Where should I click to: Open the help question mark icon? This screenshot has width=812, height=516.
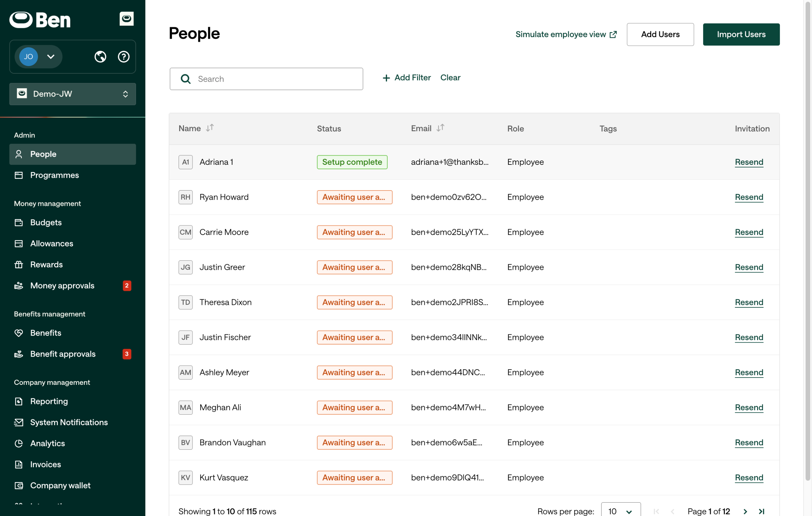coord(123,57)
